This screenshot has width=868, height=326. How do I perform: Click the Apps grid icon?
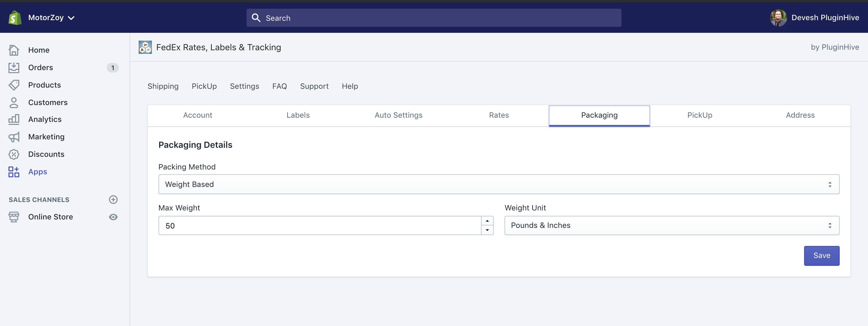coord(14,172)
